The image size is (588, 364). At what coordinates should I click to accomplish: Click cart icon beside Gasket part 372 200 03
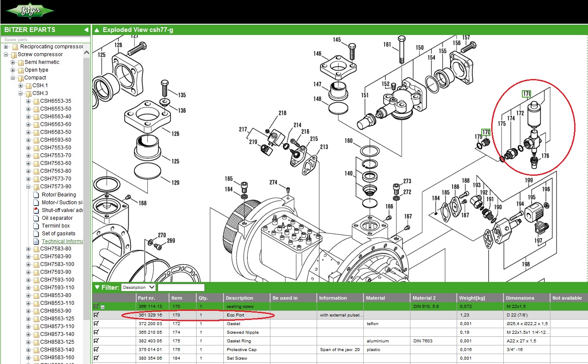pyautogui.click(x=96, y=323)
